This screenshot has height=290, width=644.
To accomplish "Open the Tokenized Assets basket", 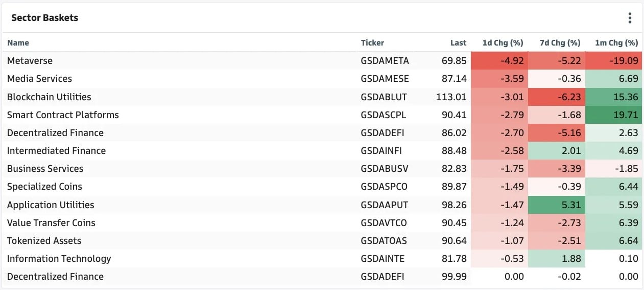I will (44, 240).
